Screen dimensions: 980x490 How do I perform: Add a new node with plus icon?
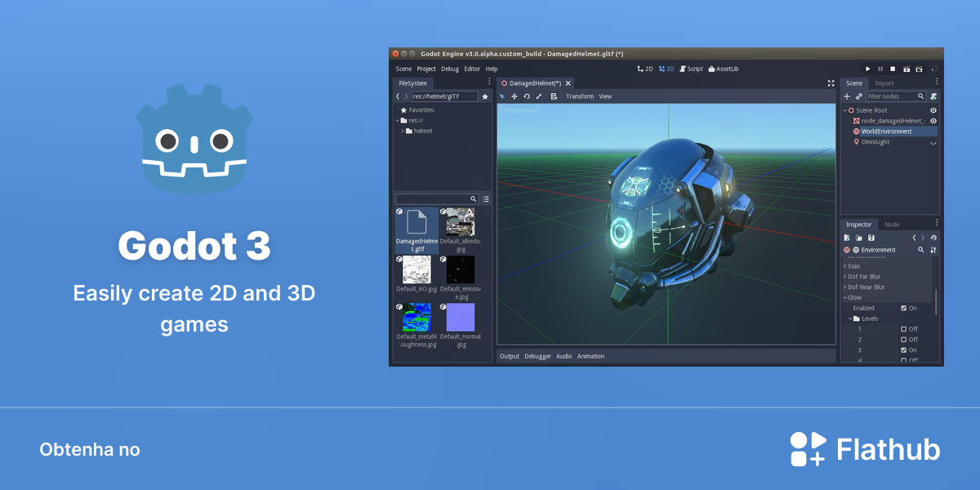847,96
